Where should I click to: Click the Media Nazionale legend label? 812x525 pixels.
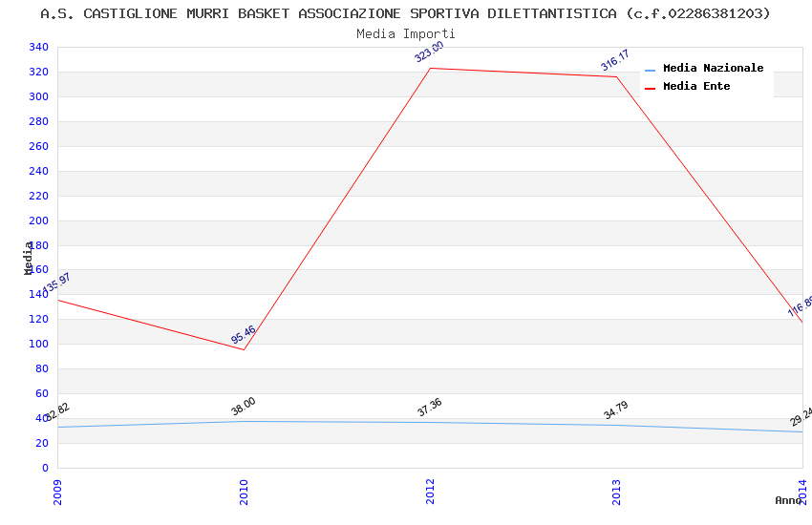(x=713, y=69)
